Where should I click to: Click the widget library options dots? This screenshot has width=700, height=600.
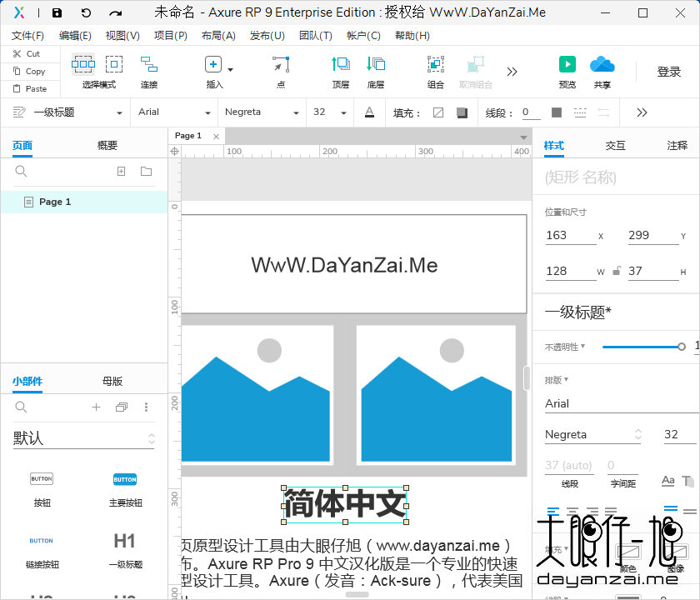tap(146, 407)
